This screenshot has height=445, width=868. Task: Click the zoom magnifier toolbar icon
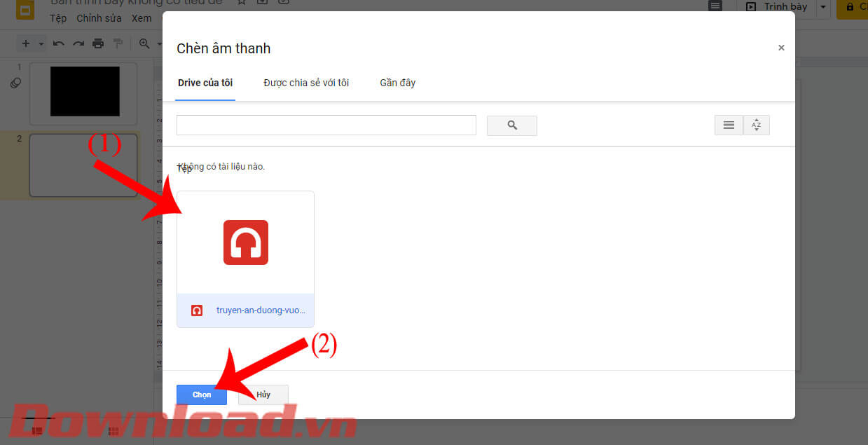click(x=144, y=43)
